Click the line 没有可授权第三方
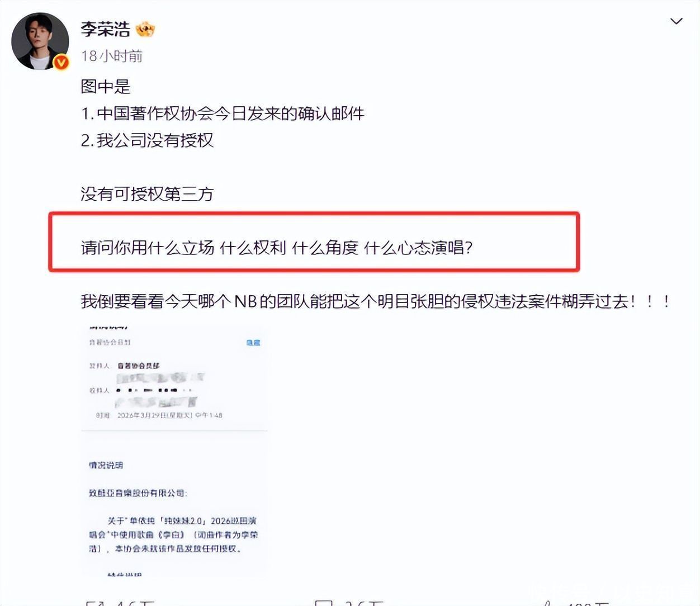This screenshot has height=606, width=700. (x=148, y=194)
